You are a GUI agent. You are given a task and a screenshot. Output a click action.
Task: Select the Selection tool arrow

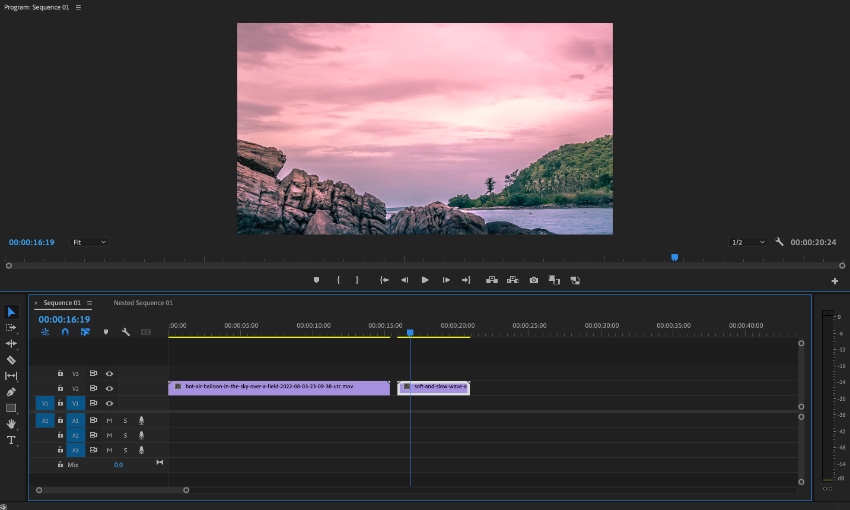point(11,312)
